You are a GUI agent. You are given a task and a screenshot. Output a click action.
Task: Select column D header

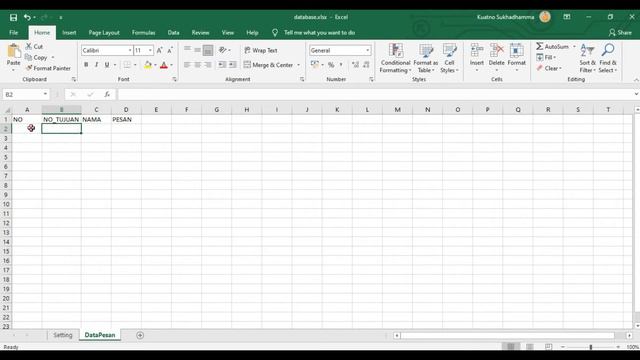[x=126, y=109]
